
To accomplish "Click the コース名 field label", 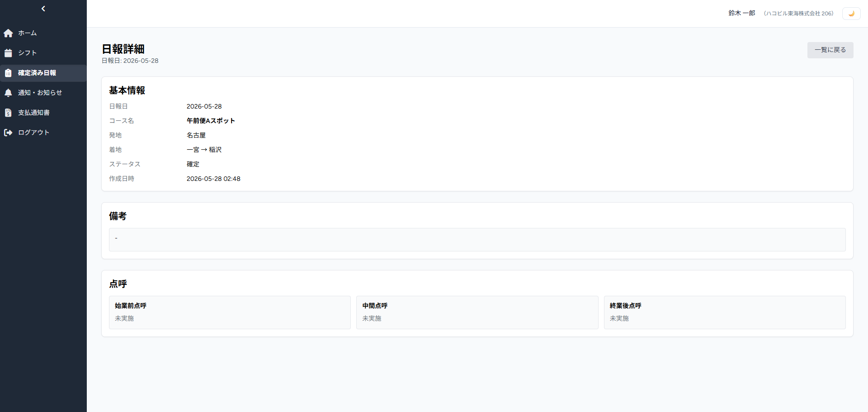I will click(x=121, y=121).
